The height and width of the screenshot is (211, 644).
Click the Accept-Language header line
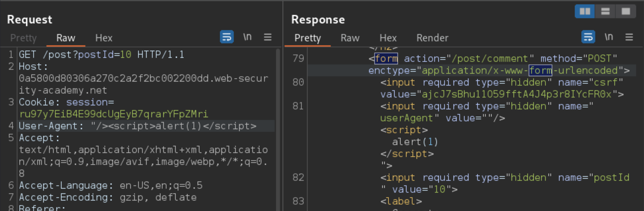coord(111,185)
